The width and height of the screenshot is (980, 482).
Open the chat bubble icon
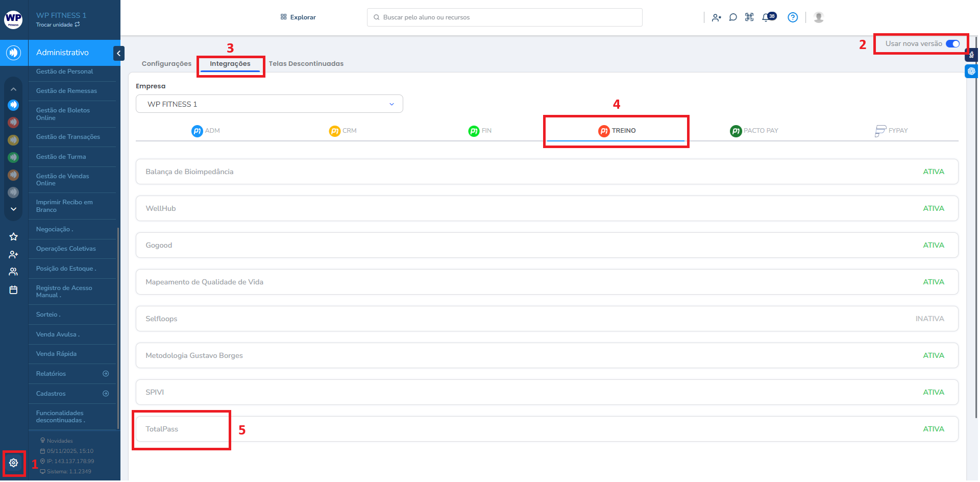733,17
